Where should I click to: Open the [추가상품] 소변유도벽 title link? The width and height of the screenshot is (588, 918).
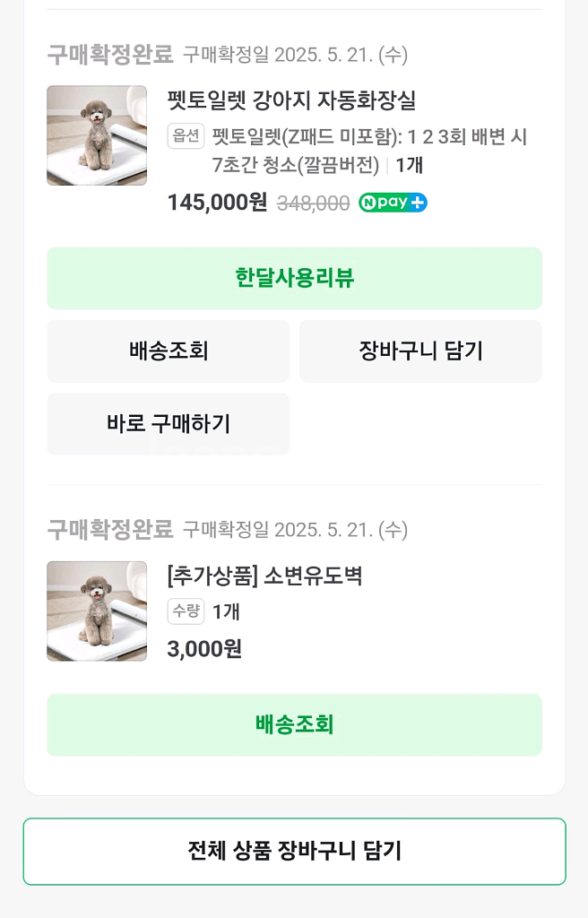click(264, 576)
